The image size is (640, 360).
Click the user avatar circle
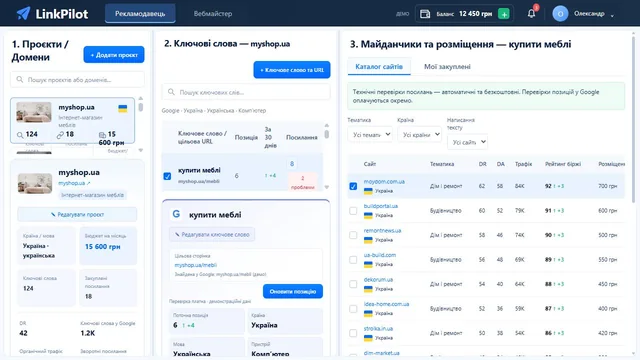560,14
